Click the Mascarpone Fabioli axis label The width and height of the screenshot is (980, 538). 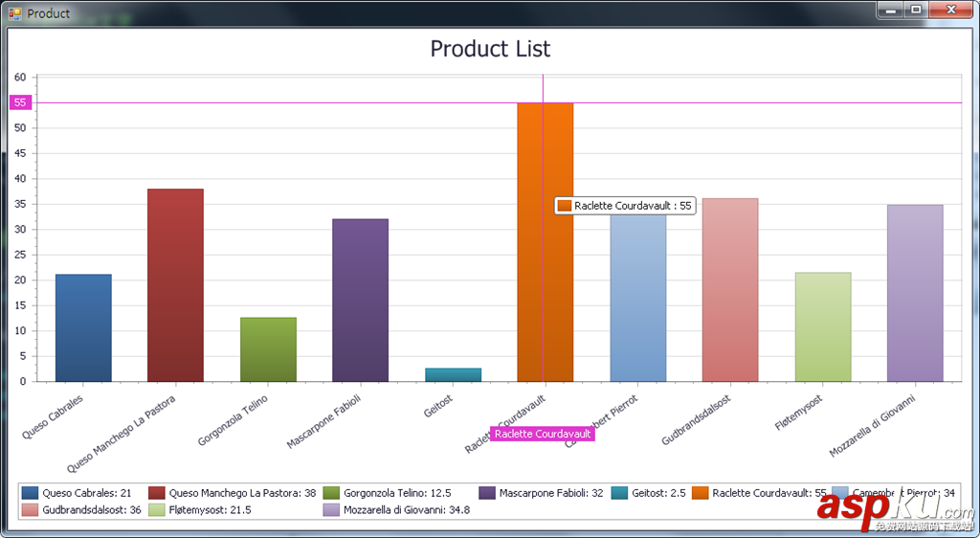click(323, 422)
